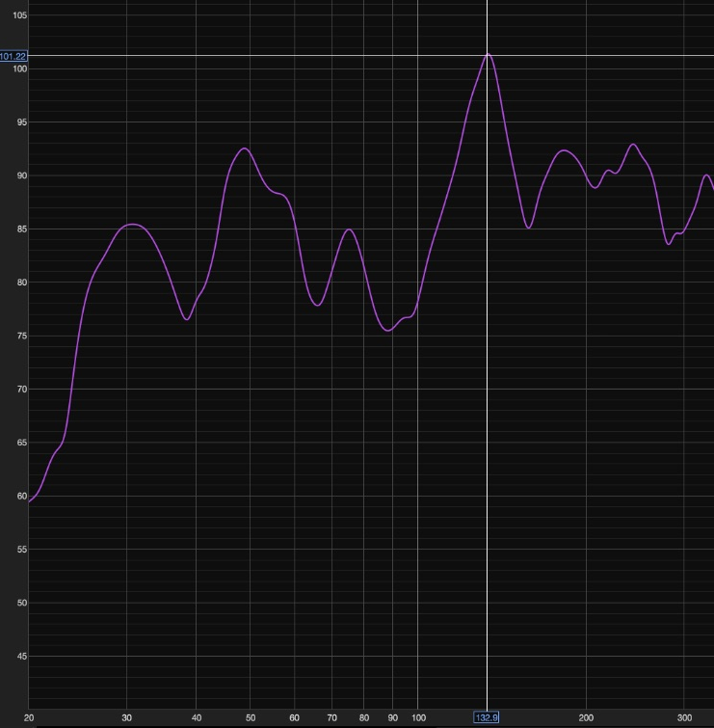Click the 105 dB axis label
Screen dimensions: 714x728
tap(20, 15)
